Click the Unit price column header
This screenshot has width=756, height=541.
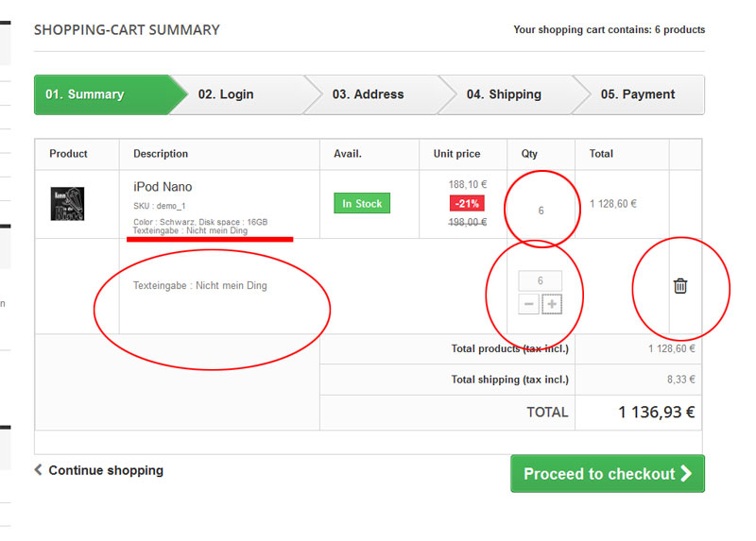click(x=456, y=154)
